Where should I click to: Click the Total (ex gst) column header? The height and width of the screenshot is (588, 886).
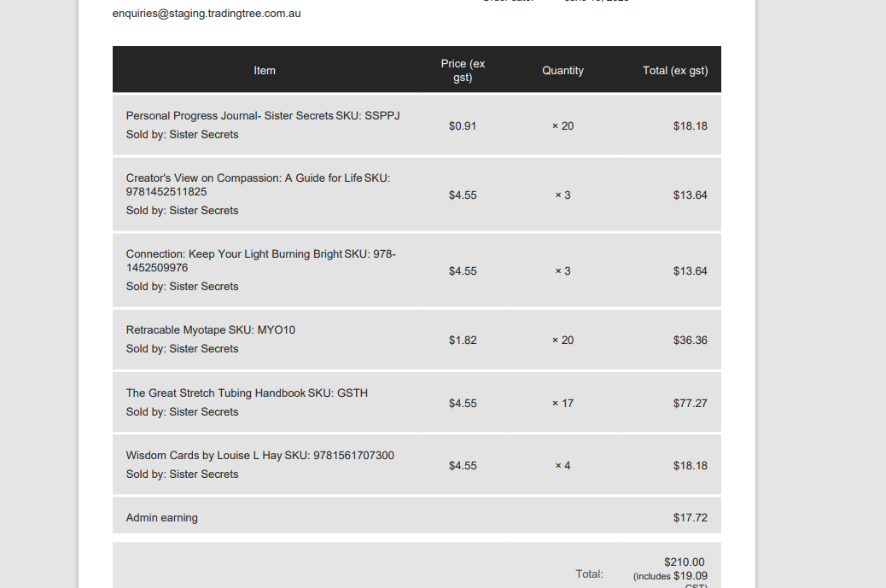pyautogui.click(x=675, y=71)
